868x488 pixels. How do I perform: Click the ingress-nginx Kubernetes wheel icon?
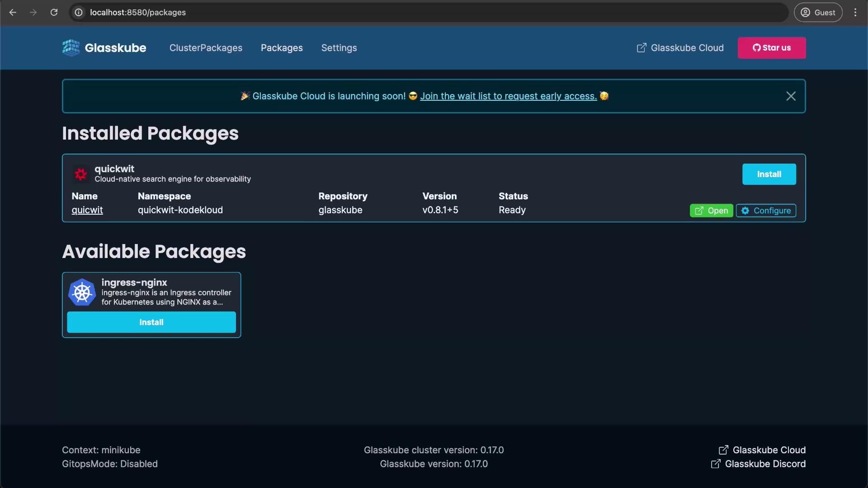82,292
